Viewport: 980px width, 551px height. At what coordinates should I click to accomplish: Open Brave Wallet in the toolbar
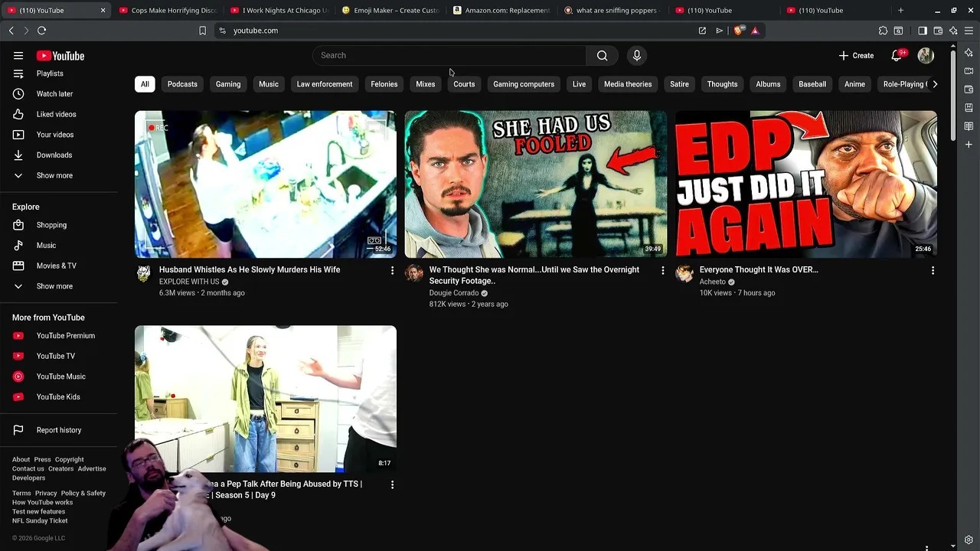coord(938,31)
